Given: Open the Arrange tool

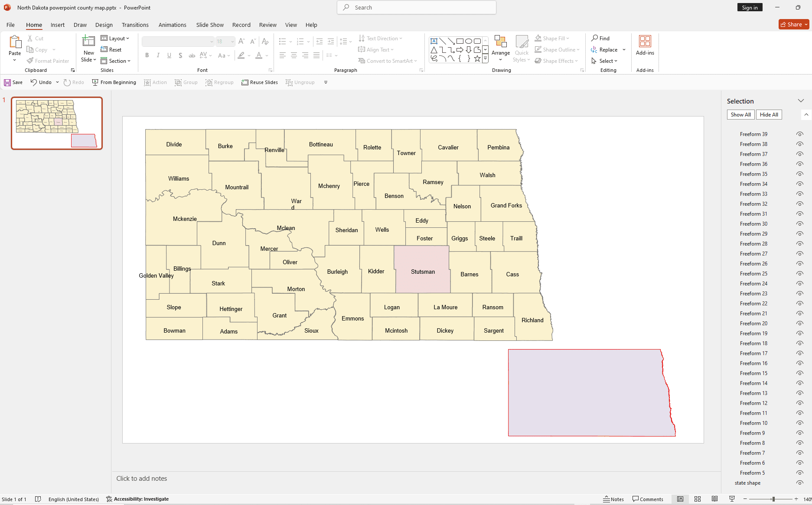Looking at the screenshot, I should pos(501,48).
